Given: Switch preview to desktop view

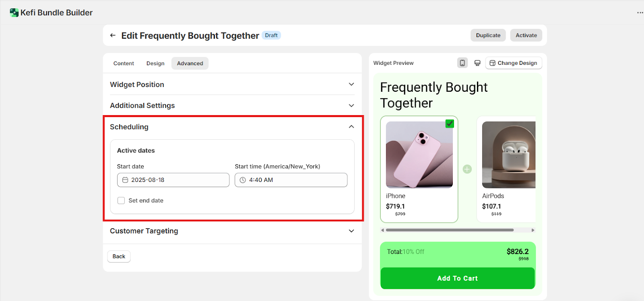Looking at the screenshot, I should (477, 63).
